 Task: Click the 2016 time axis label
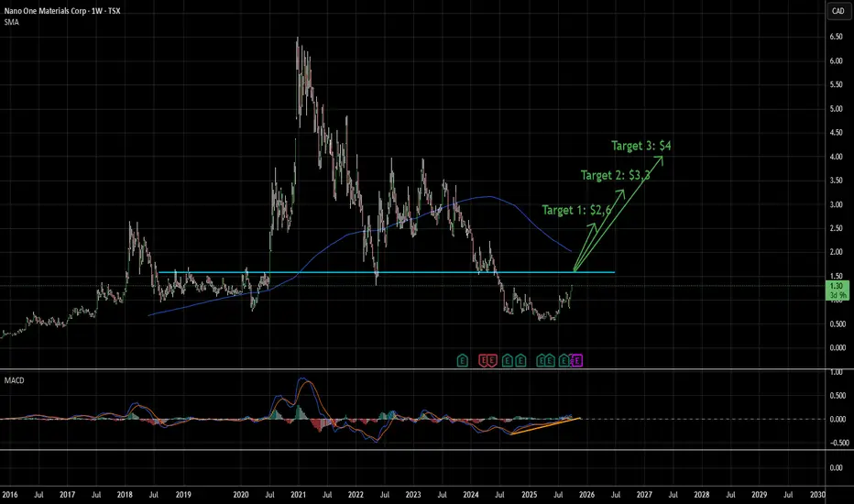point(10,495)
